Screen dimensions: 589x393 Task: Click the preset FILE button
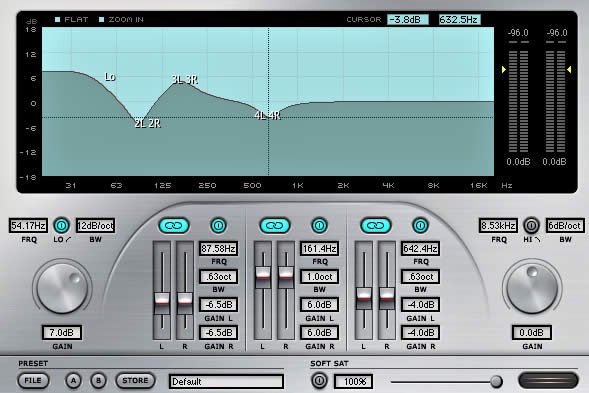point(33,381)
